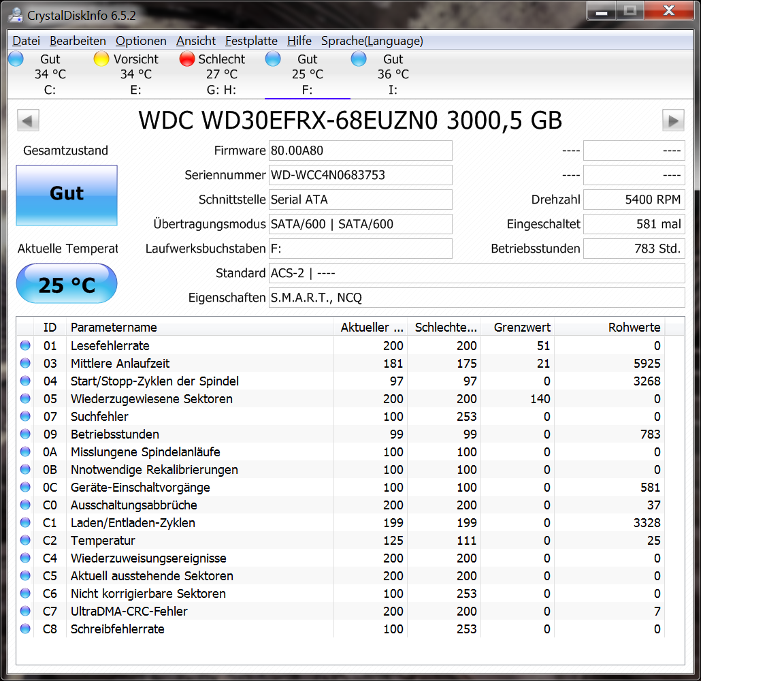
Task: Select the Mittlere Anlaufzeit parameter name
Action: coord(120,363)
